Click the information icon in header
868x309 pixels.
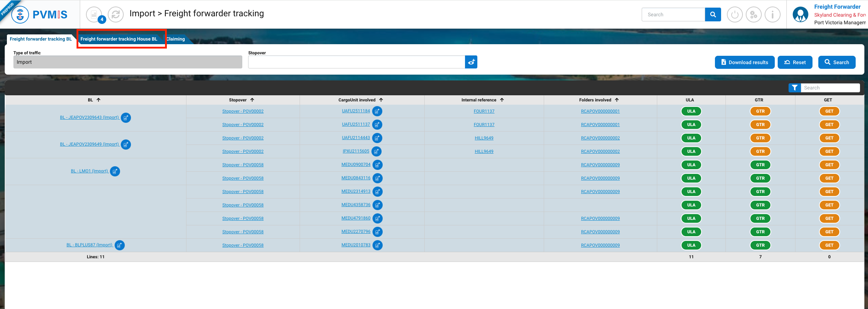[772, 14]
